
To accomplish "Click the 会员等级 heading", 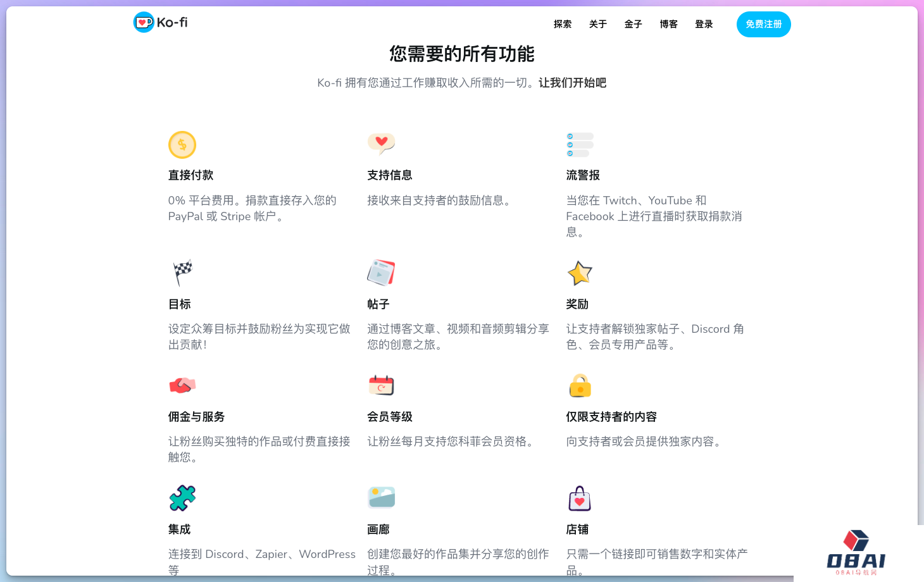I will pos(390,417).
